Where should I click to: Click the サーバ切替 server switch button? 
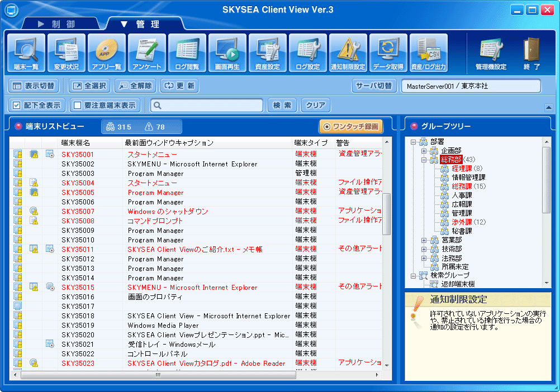(374, 86)
